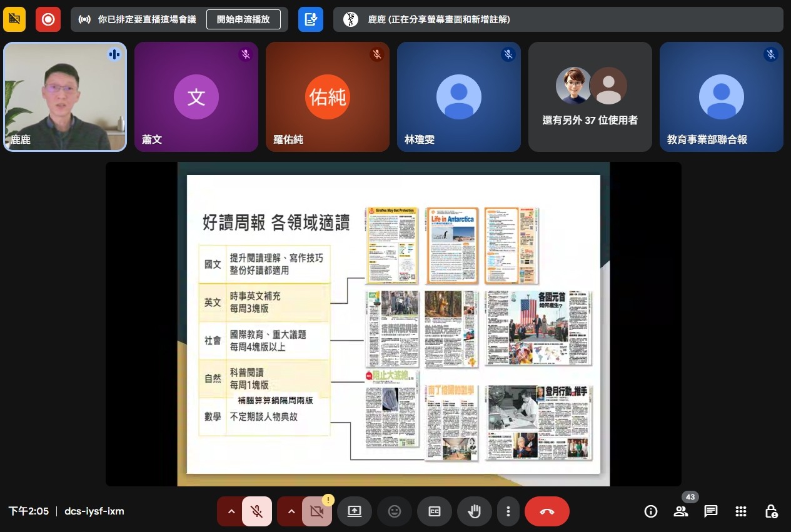Image resolution: width=791 pixels, height=532 pixels.
Task: Expand the microphone device options chevron
Action: point(231,511)
